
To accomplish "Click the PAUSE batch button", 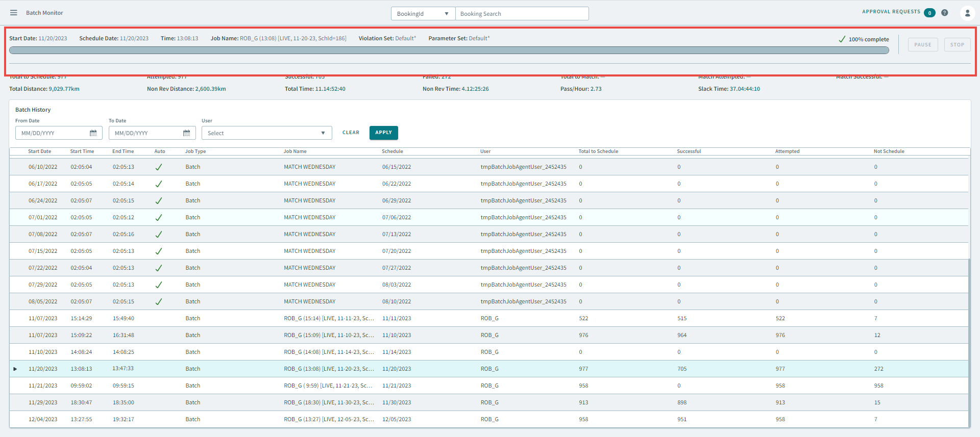I will [x=922, y=45].
